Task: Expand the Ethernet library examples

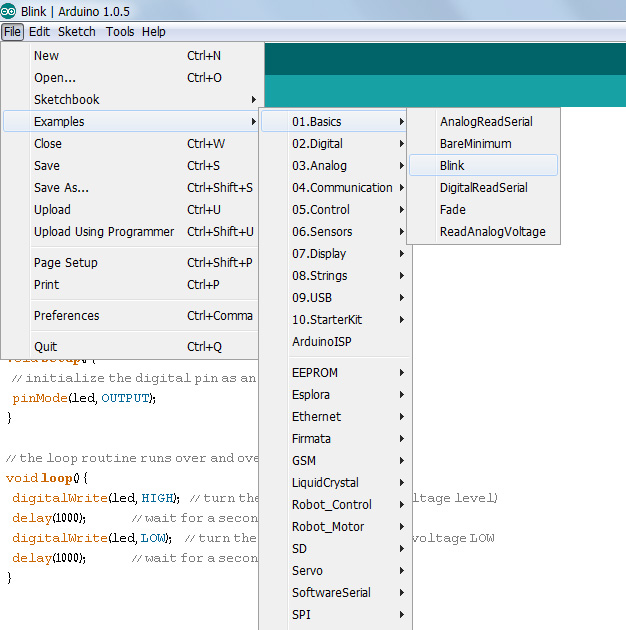Action: pos(334,417)
